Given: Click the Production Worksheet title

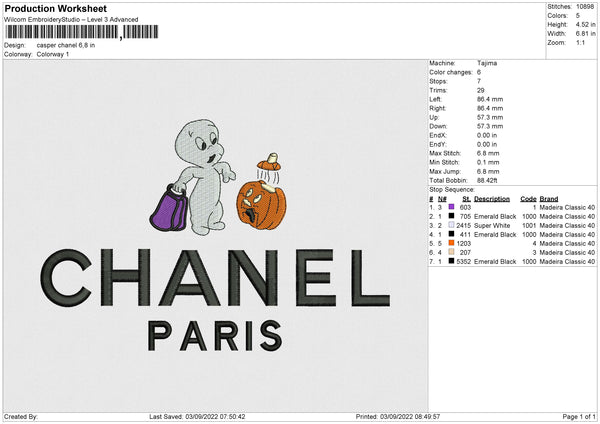Looking at the screenshot, I should [55, 8].
